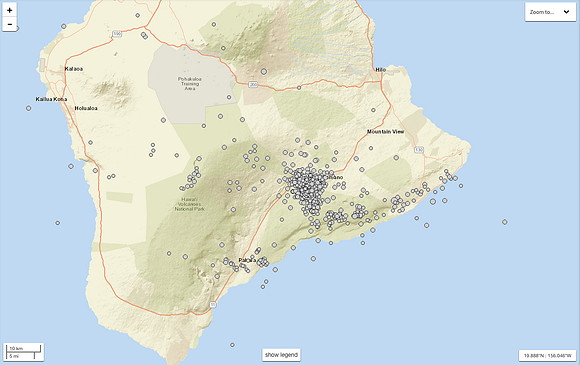Click the latitude/longitude coordinates readout
The height and width of the screenshot is (365, 580).
[547, 355]
